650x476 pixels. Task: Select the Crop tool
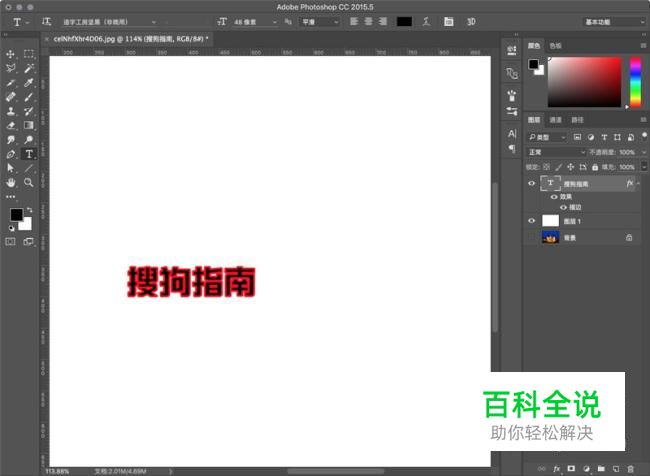tap(11, 83)
